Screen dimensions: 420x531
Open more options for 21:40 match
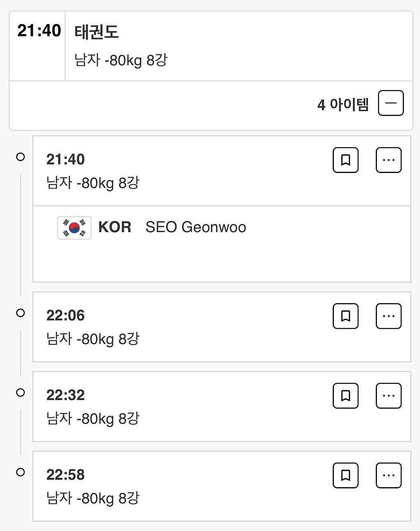click(x=388, y=160)
